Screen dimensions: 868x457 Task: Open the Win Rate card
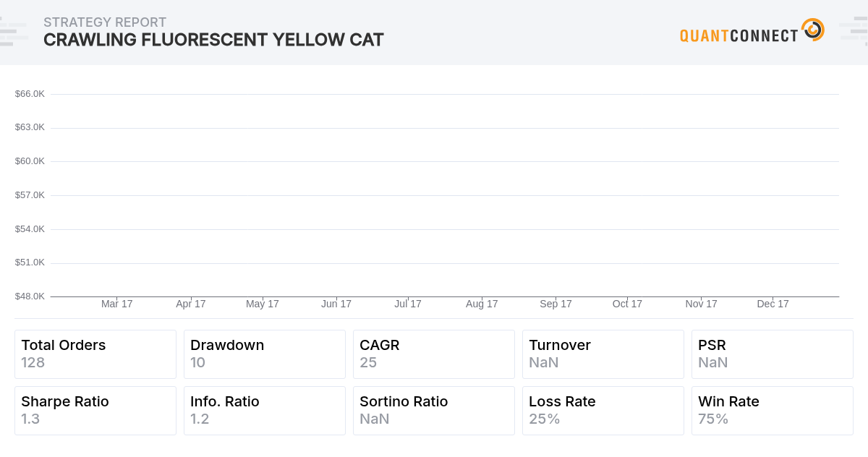coord(773,411)
